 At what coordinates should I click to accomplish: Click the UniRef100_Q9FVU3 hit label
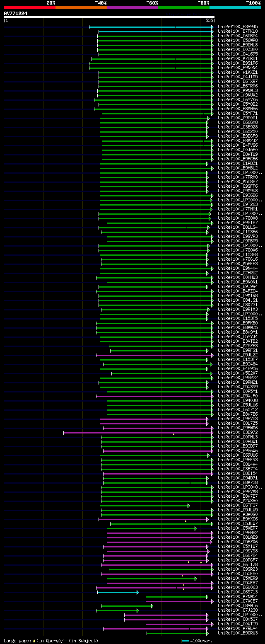(238, 419)
